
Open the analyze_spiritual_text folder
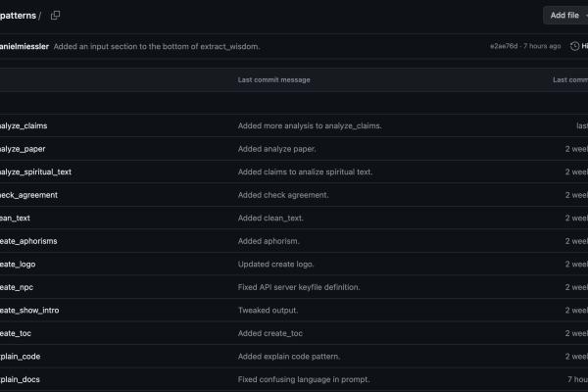pos(35,171)
